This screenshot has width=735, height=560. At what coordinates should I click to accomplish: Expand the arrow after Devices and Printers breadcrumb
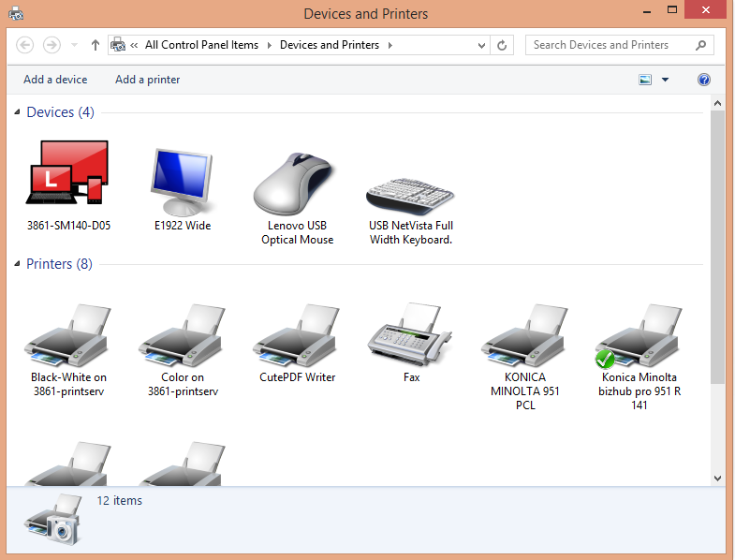click(x=390, y=46)
